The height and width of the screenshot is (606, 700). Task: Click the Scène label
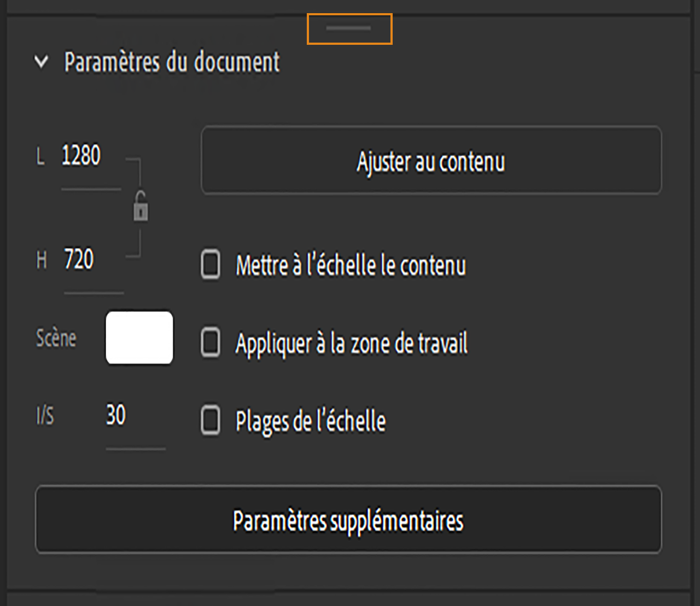pyautogui.click(x=56, y=338)
